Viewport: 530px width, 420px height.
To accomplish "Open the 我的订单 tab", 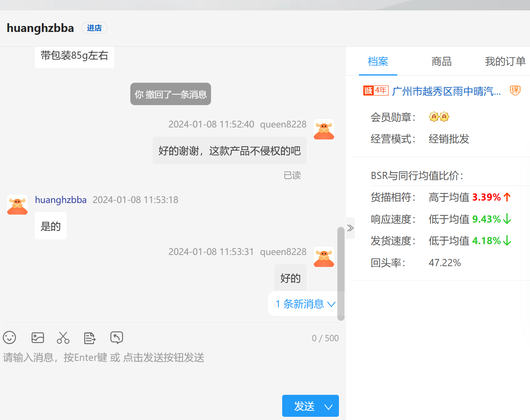I will [505, 62].
